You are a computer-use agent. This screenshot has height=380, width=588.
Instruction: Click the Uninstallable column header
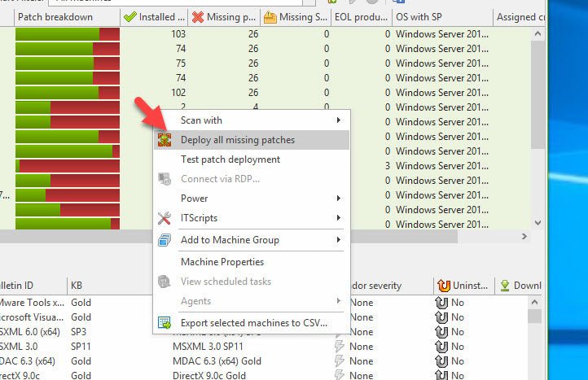(x=463, y=286)
